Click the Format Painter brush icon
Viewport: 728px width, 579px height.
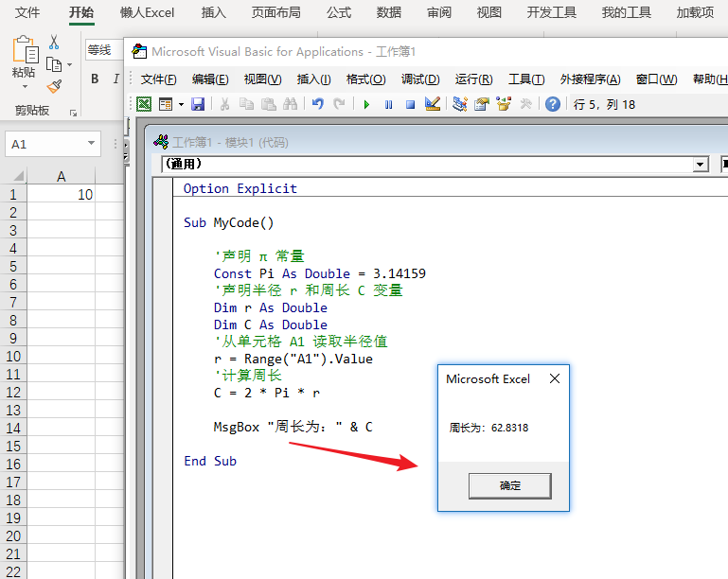point(54,86)
